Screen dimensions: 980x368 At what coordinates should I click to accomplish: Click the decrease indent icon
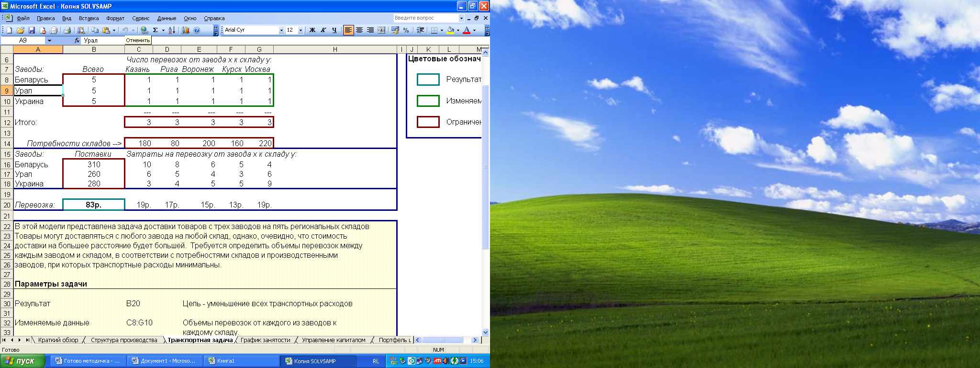click(420, 30)
